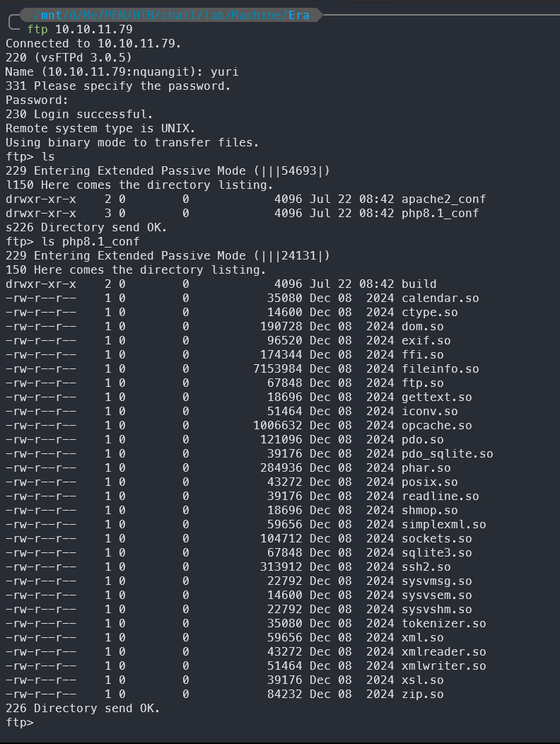Select the opcache.so filename
Screen dimensions: 560x744
tap(436, 426)
